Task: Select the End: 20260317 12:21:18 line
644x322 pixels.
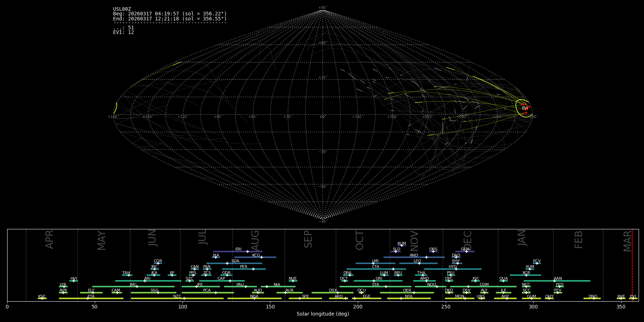Action: pos(170,19)
